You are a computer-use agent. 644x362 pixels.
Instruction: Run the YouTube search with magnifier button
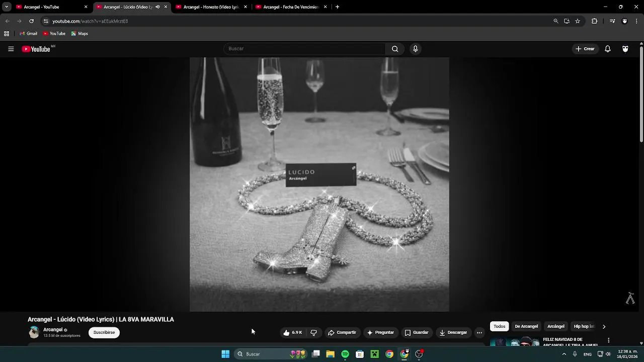(x=395, y=49)
